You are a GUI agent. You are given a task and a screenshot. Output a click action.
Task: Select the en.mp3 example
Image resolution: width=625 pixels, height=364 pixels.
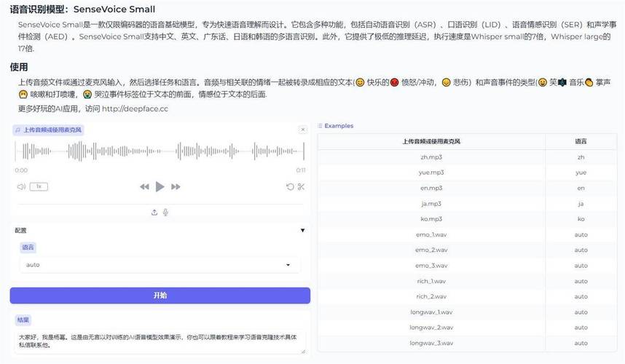click(431, 188)
